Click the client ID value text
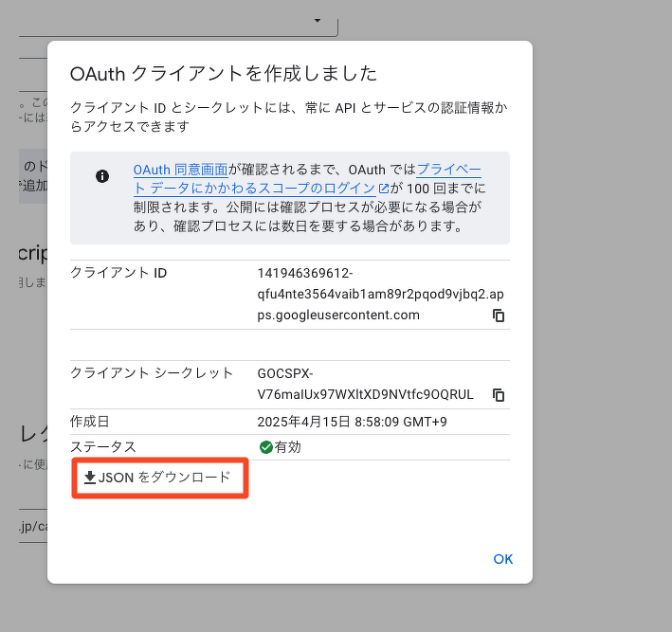The height and width of the screenshot is (632, 672). tap(364, 294)
